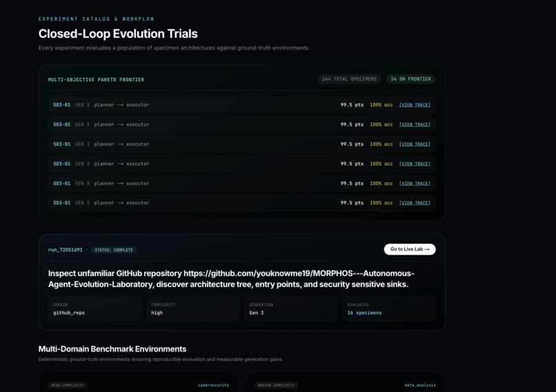
Task: Open View Trace link in third row
Action: coord(415,144)
